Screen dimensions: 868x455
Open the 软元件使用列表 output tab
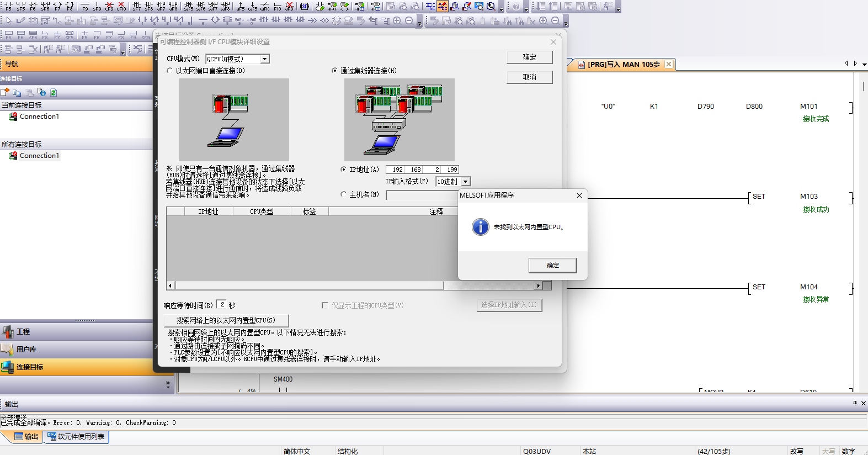(76, 437)
